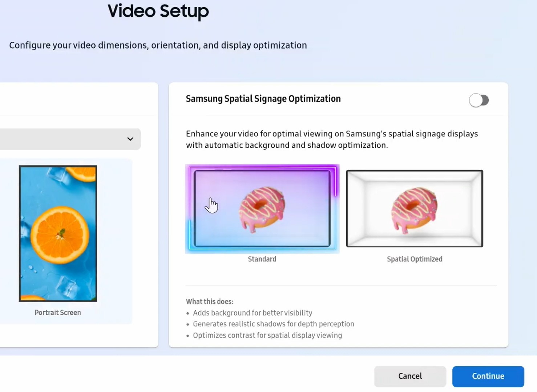Click 'Adds background for better visibility' bullet
The image size is (537, 392).
click(253, 313)
